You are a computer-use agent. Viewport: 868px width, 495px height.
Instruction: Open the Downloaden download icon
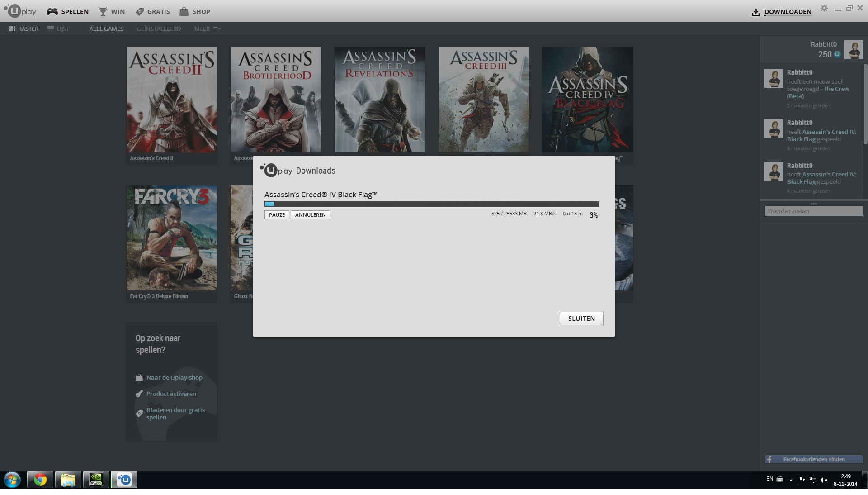(755, 12)
